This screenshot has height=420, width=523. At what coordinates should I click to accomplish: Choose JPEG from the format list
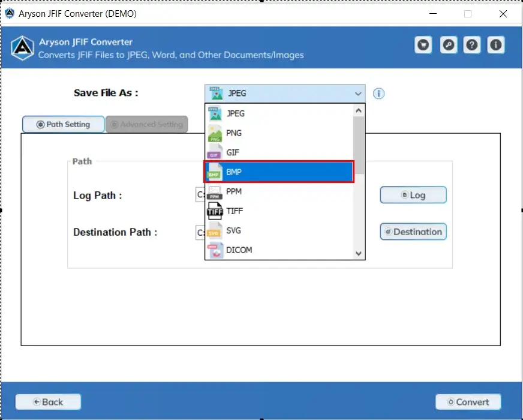pos(279,113)
